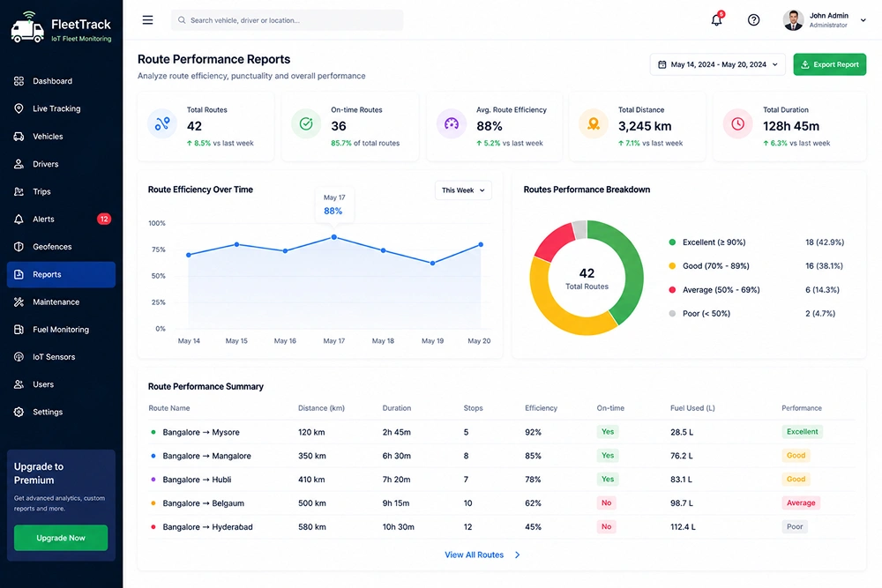Click the Live Tracking pin icon
The width and height of the screenshot is (882, 588).
19,108
